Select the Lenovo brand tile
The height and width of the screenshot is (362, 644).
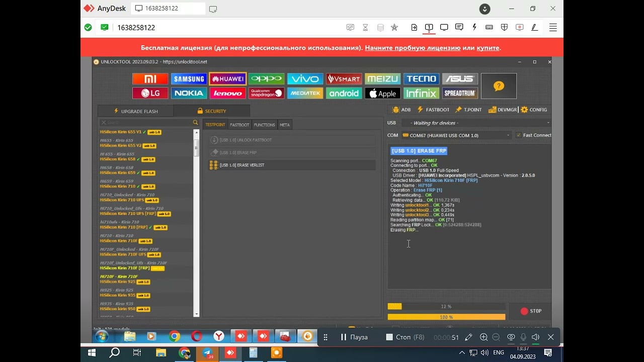tap(227, 93)
